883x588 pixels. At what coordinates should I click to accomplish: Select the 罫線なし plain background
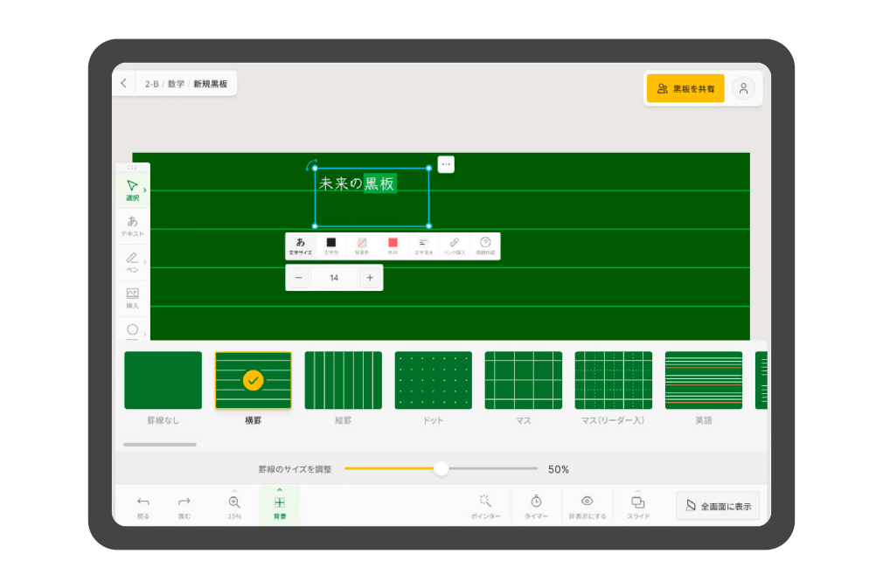coord(163,380)
